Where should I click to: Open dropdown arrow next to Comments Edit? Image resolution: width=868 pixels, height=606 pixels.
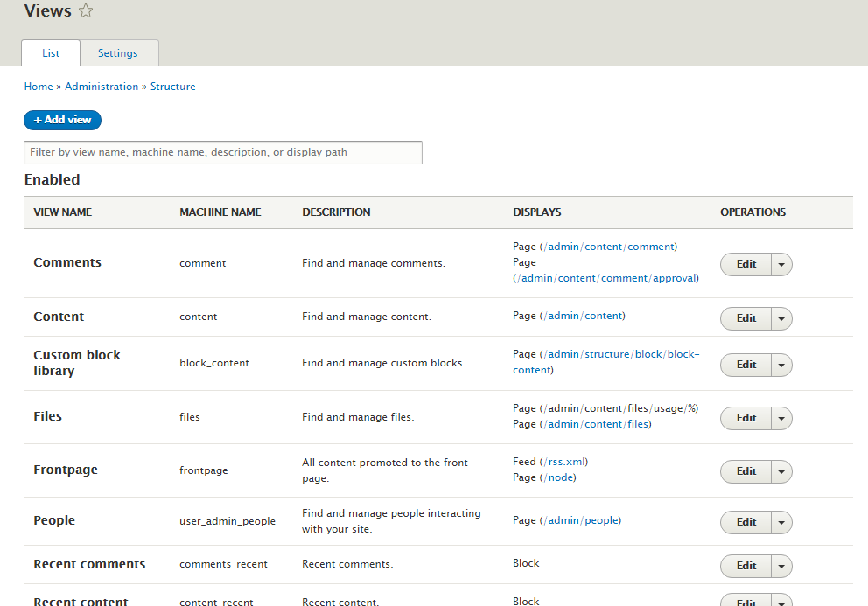[x=781, y=265]
